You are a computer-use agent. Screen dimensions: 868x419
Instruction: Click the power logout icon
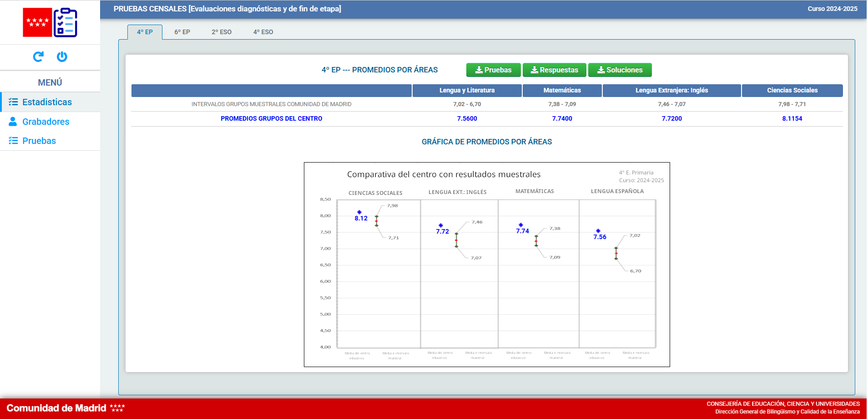tap(62, 56)
